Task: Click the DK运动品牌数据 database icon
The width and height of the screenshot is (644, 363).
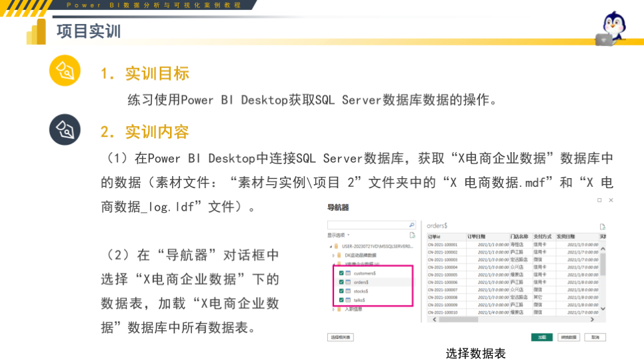Action: point(339,256)
